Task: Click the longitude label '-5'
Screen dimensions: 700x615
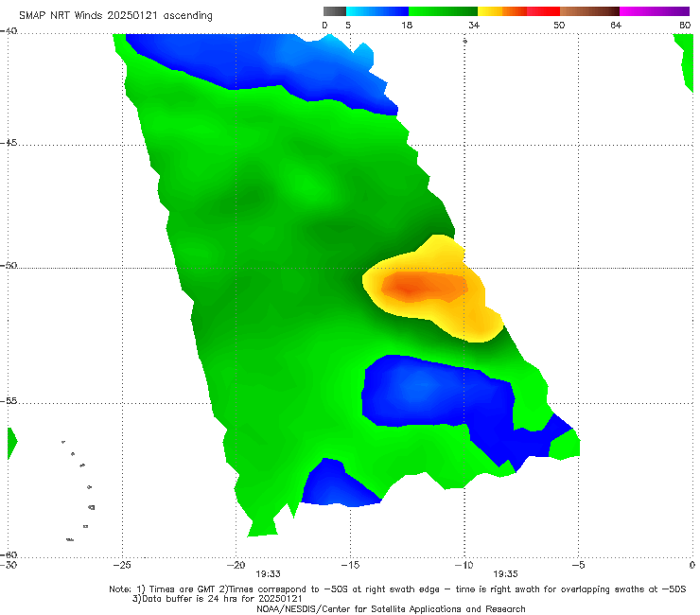Action: tap(578, 565)
